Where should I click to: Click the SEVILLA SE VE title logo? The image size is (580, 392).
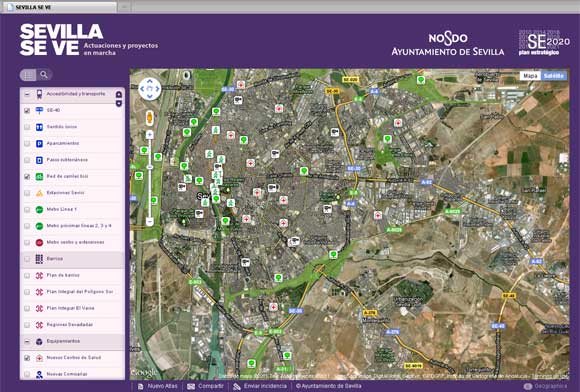click(61, 40)
